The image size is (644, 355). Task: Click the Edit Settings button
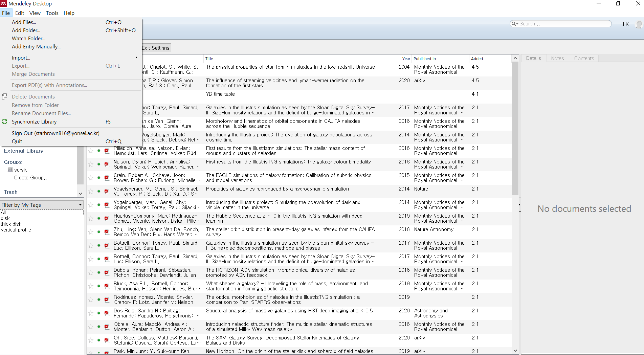click(x=156, y=48)
